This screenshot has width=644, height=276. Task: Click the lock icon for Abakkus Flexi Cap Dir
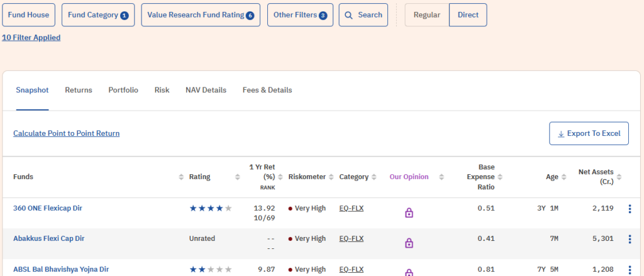point(409,243)
